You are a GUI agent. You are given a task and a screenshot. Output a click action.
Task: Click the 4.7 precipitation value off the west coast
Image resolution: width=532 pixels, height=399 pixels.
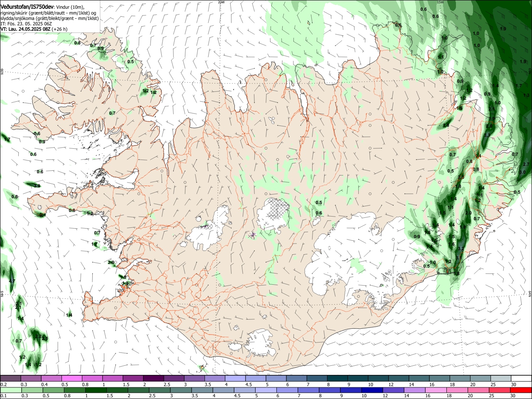coord(12,281)
